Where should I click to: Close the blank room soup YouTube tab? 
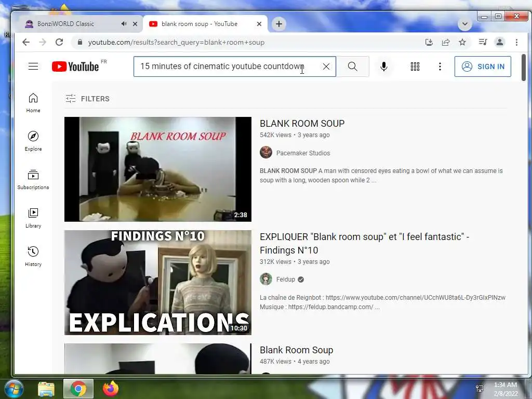(x=259, y=24)
